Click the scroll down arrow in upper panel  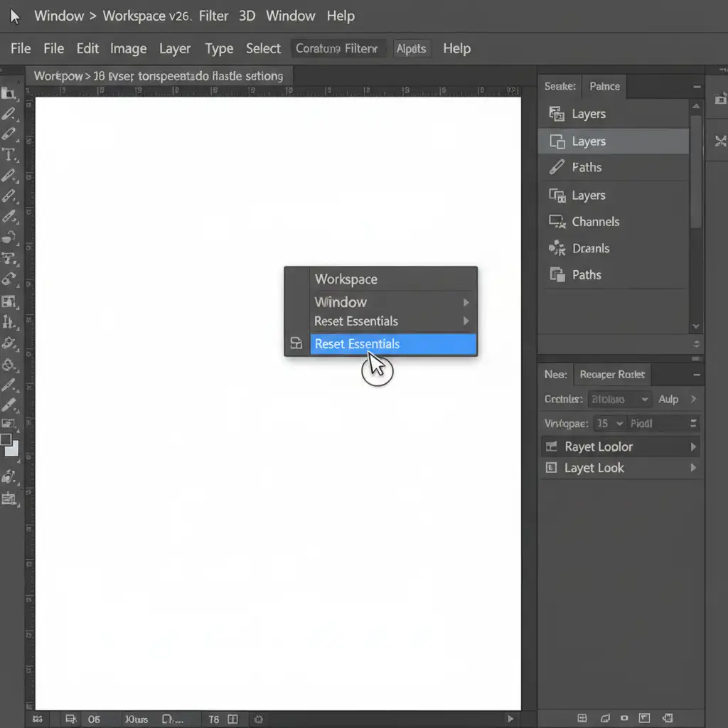(x=695, y=326)
